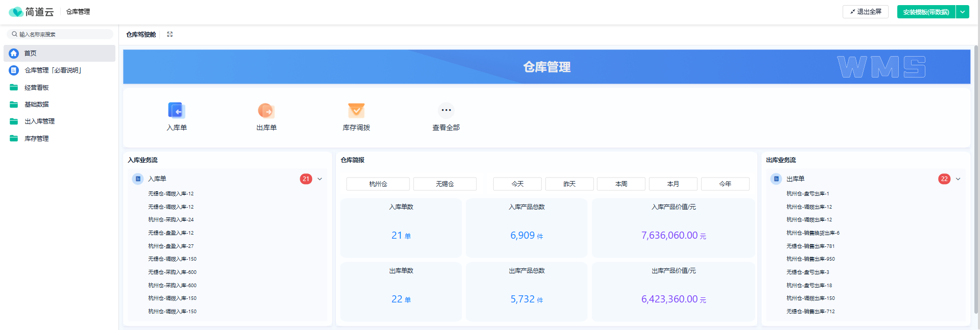Click the 出库单 form icon in 出库业务流
The height and width of the screenshot is (330, 980).
tap(776, 179)
